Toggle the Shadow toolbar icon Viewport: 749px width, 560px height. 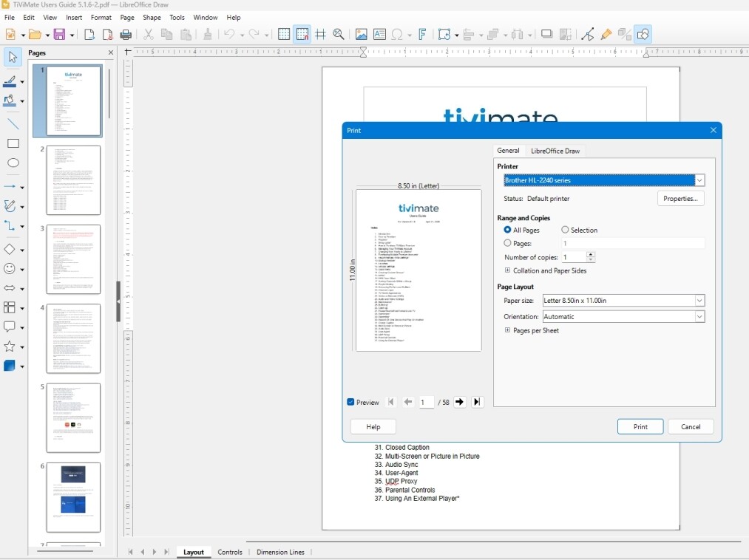point(546,35)
